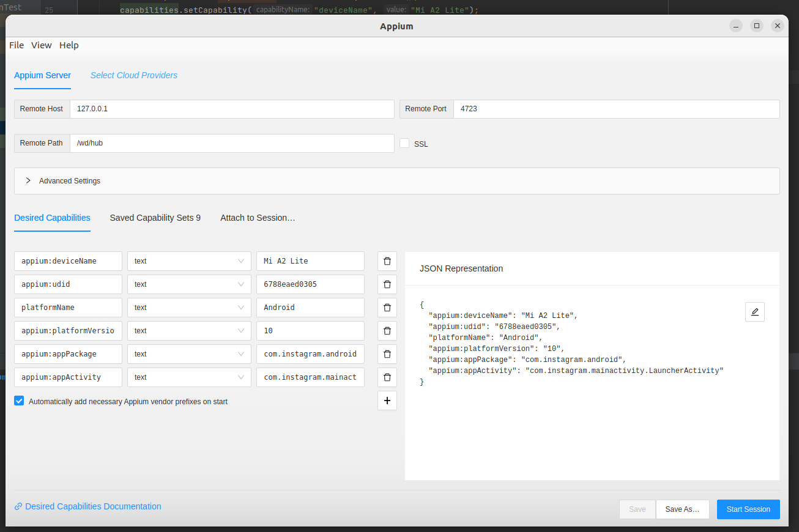This screenshot has height=532, width=799.
Task: Open type dropdown for appium:deviceName
Action: pos(189,261)
